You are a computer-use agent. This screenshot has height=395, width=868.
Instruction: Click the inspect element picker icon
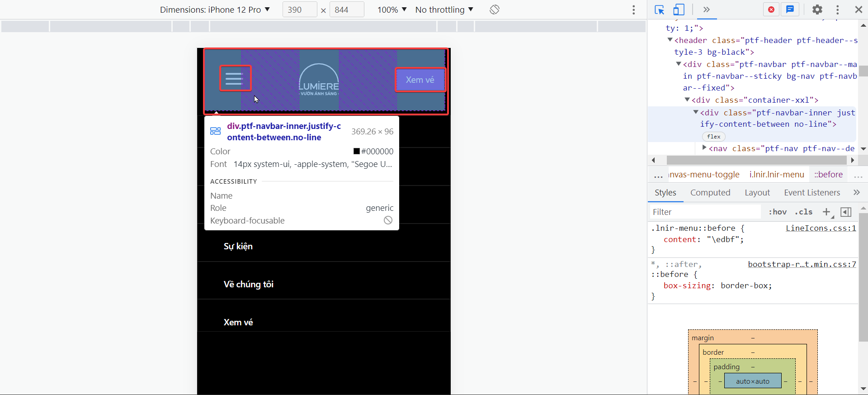pyautogui.click(x=659, y=10)
